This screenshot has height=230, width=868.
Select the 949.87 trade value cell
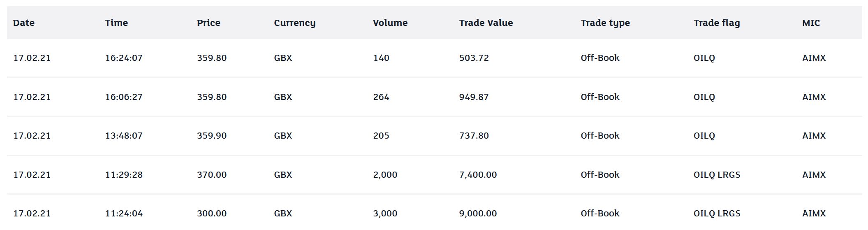(x=474, y=97)
